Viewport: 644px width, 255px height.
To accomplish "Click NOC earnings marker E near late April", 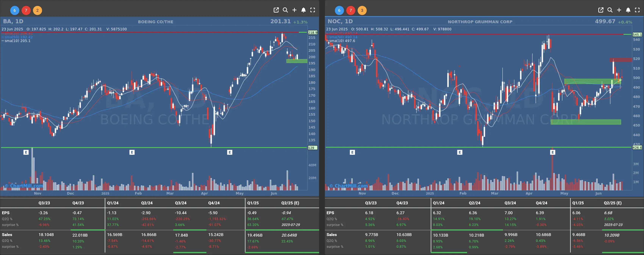I will (553, 152).
